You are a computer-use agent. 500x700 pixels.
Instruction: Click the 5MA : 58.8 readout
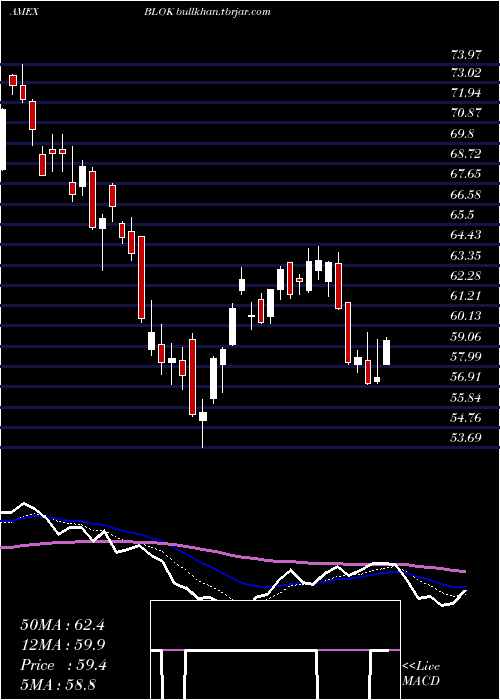point(58,685)
